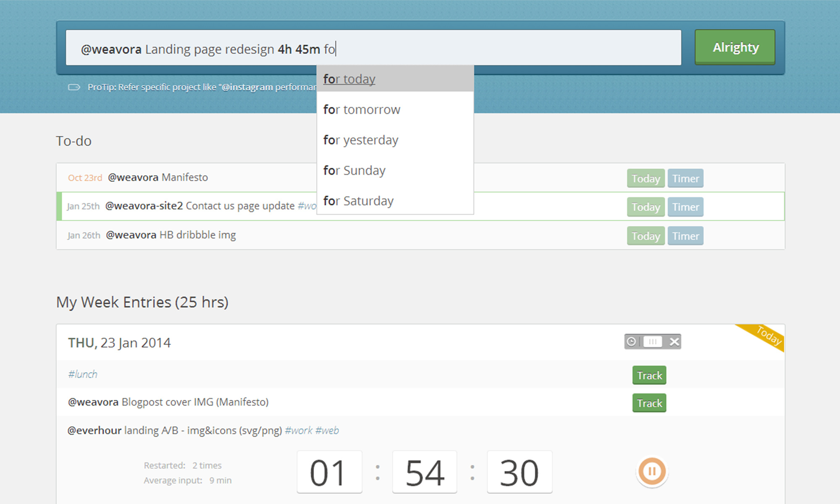The width and height of the screenshot is (840, 504).
Task: Pick 'for Saturday' from the suggestions
Action: [358, 201]
